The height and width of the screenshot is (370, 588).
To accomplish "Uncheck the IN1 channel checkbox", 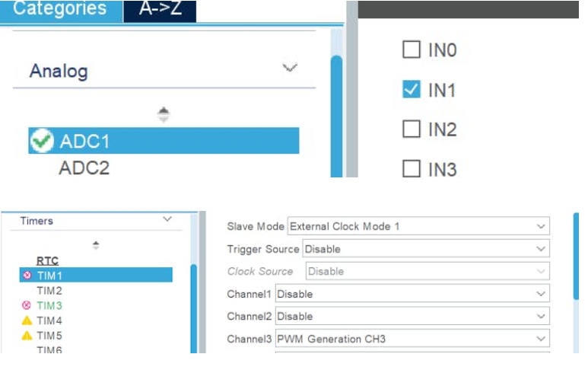I will pyautogui.click(x=411, y=90).
